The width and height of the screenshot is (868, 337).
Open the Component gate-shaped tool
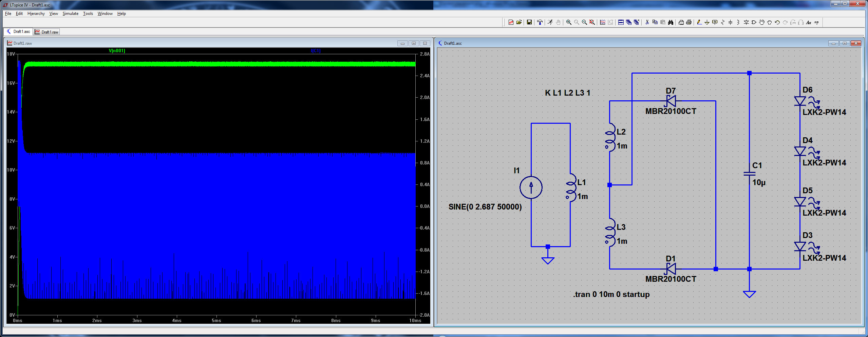tap(754, 22)
